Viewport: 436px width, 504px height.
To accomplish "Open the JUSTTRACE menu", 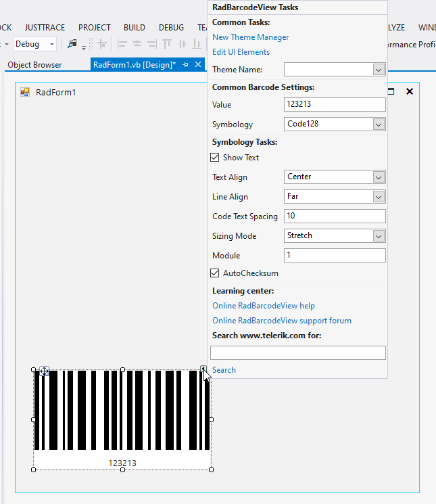I will (x=45, y=28).
